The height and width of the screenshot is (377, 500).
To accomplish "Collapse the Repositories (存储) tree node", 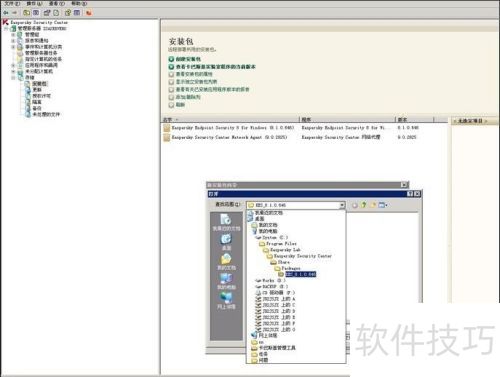I will (13, 77).
